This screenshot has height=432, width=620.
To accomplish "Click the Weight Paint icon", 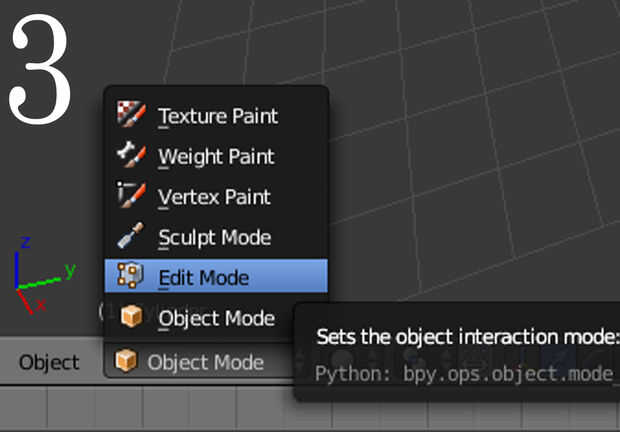I will pyautogui.click(x=131, y=156).
